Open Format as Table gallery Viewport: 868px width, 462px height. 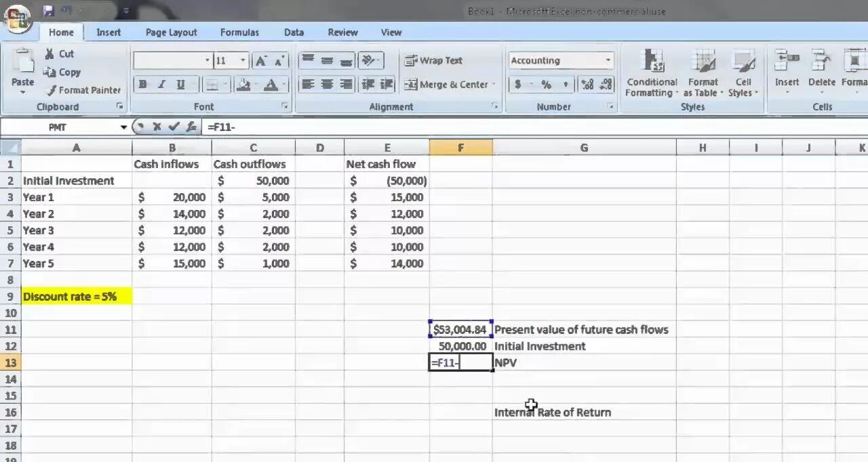[703, 73]
